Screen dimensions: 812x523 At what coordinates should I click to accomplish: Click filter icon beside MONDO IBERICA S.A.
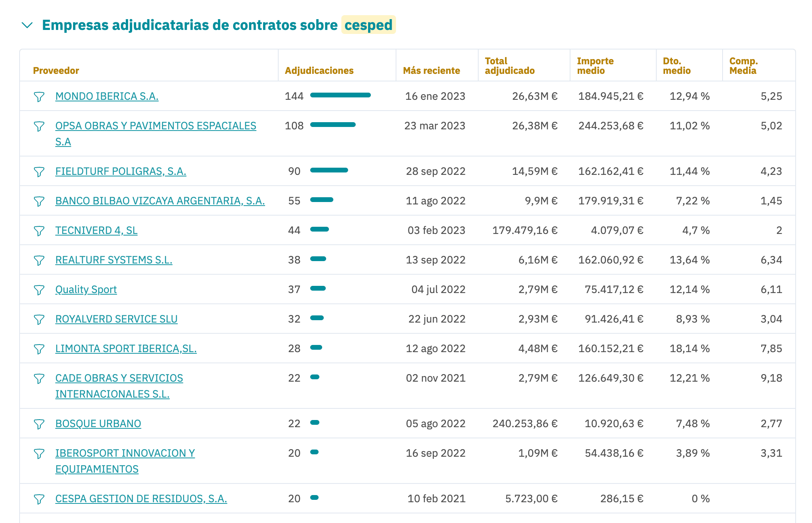point(39,97)
